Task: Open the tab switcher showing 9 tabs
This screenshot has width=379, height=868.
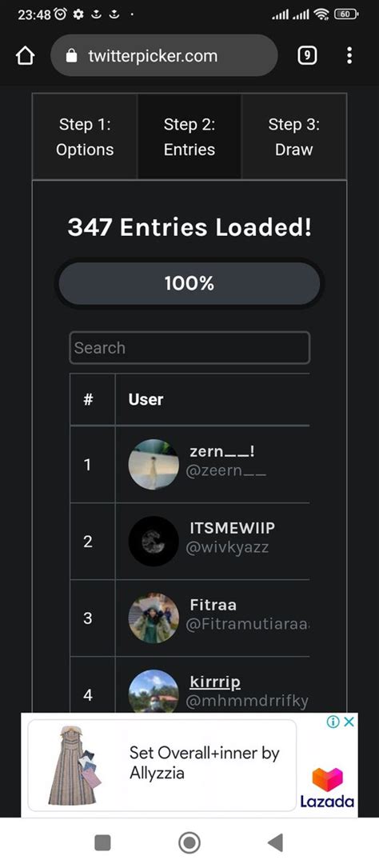Action: pyautogui.click(x=307, y=55)
